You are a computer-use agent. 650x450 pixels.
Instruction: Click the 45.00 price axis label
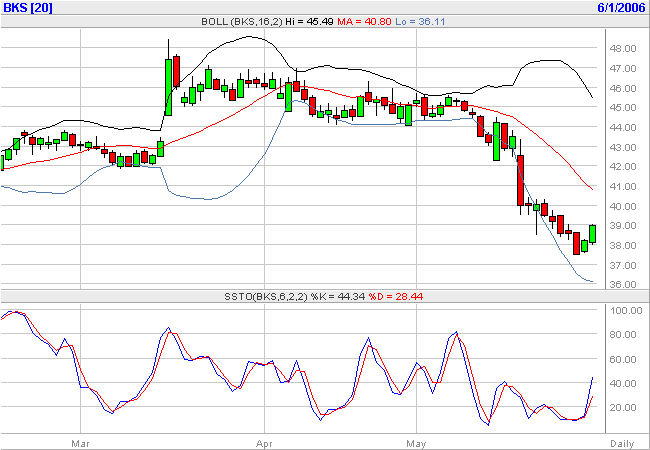coord(623,108)
